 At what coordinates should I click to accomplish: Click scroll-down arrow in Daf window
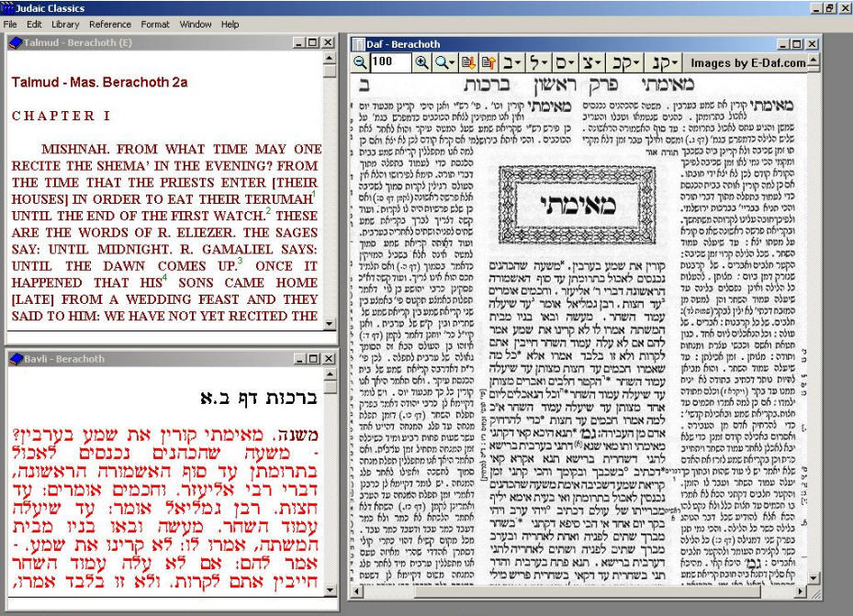tap(814, 578)
